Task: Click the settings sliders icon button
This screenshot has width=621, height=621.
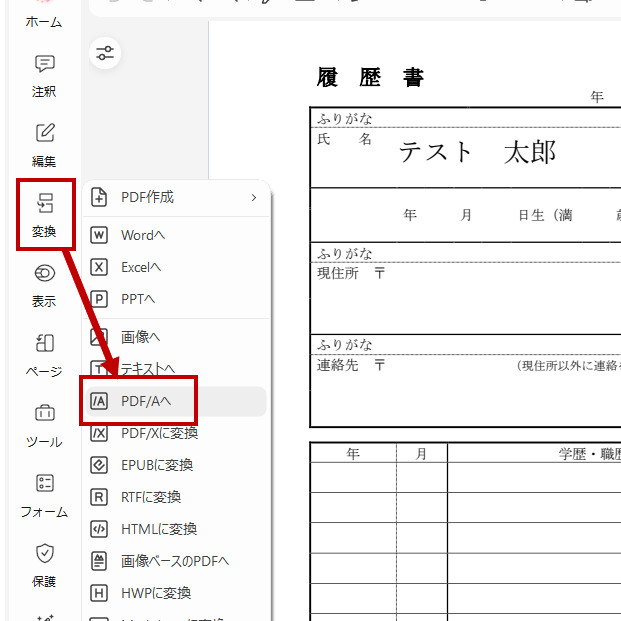Action: click(x=105, y=53)
